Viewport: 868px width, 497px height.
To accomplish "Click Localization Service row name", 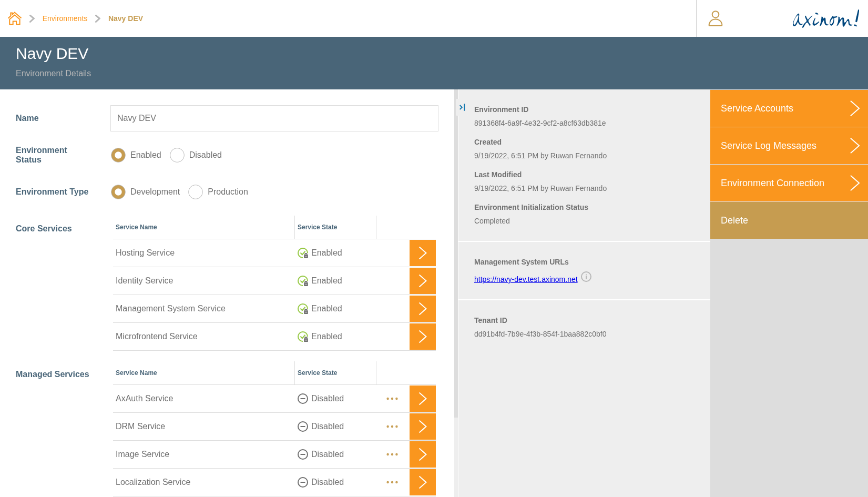I will [153, 482].
